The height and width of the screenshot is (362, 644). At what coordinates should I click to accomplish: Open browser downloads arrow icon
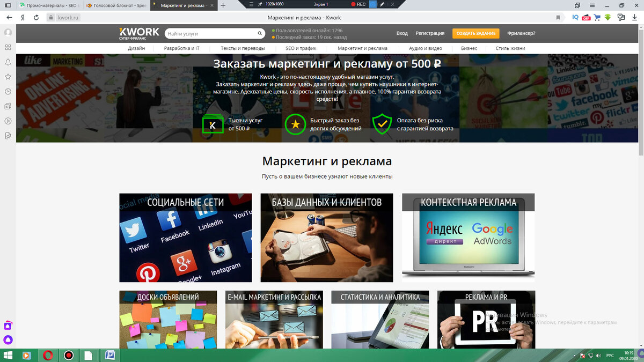(x=635, y=17)
